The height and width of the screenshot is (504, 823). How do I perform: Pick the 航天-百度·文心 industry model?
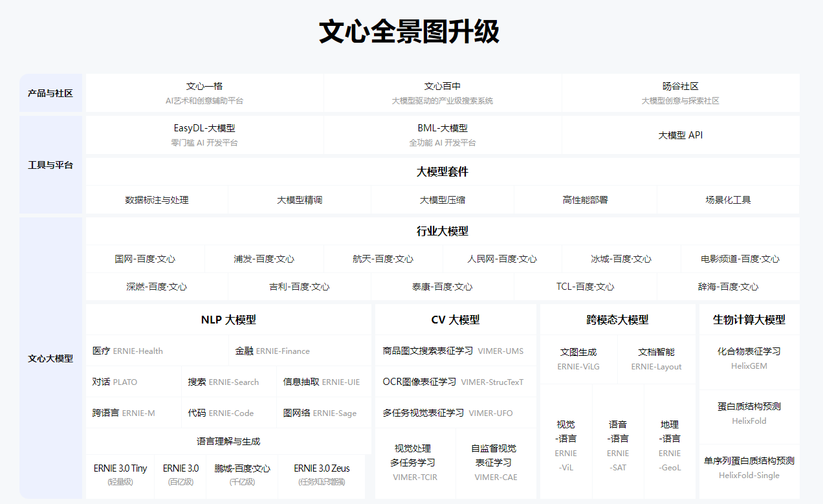[383, 259]
